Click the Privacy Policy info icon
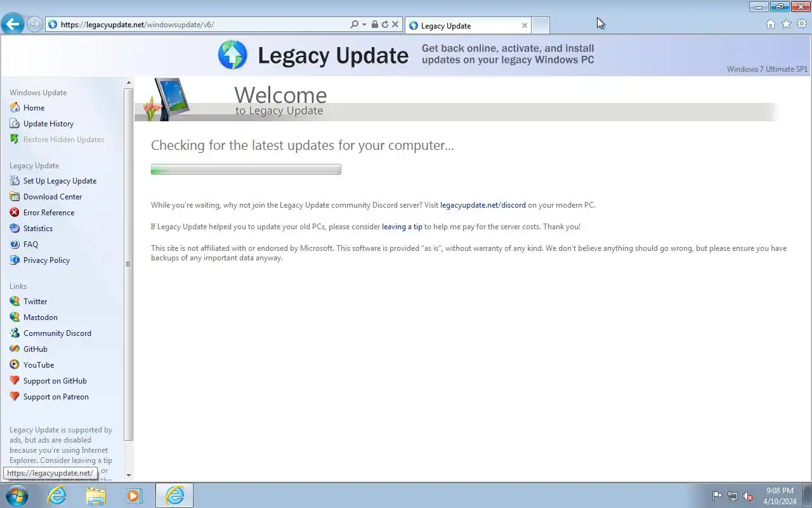Viewport: 812px width, 508px height. [x=15, y=260]
